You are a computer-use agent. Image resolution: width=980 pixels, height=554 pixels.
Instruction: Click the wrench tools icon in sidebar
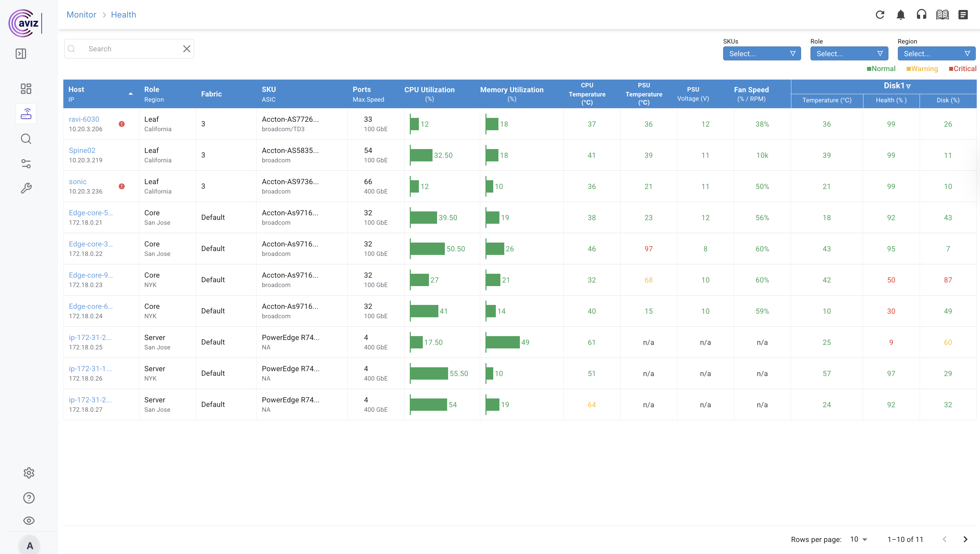click(26, 188)
